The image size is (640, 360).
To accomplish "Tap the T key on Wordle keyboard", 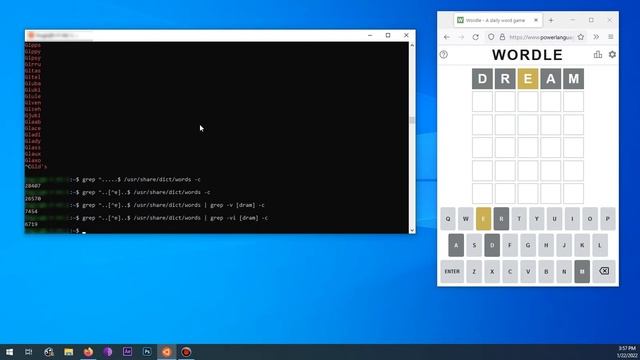I will [519, 219].
